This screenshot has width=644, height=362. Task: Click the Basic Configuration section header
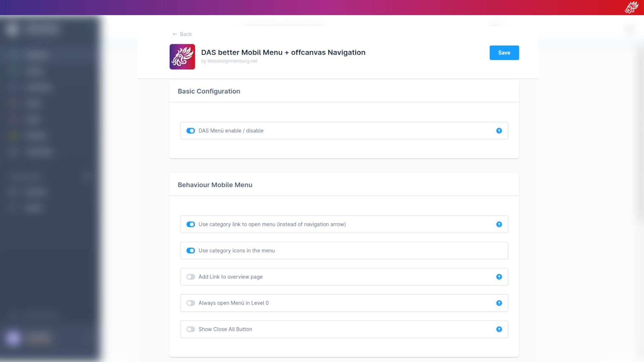coord(209,91)
